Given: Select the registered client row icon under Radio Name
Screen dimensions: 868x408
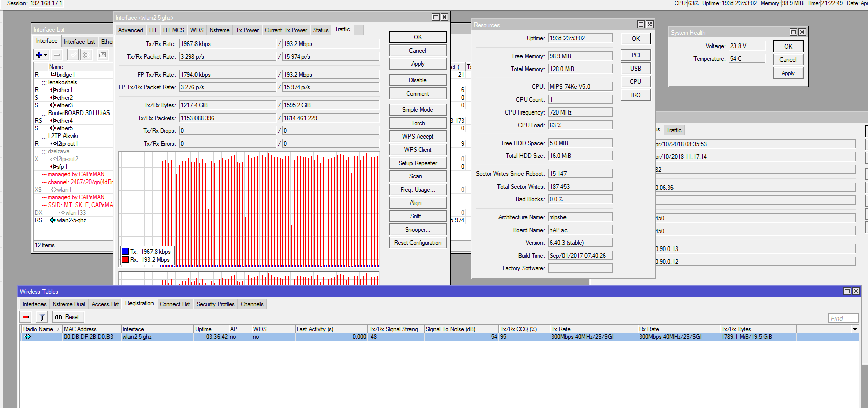Looking at the screenshot, I should (x=27, y=337).
